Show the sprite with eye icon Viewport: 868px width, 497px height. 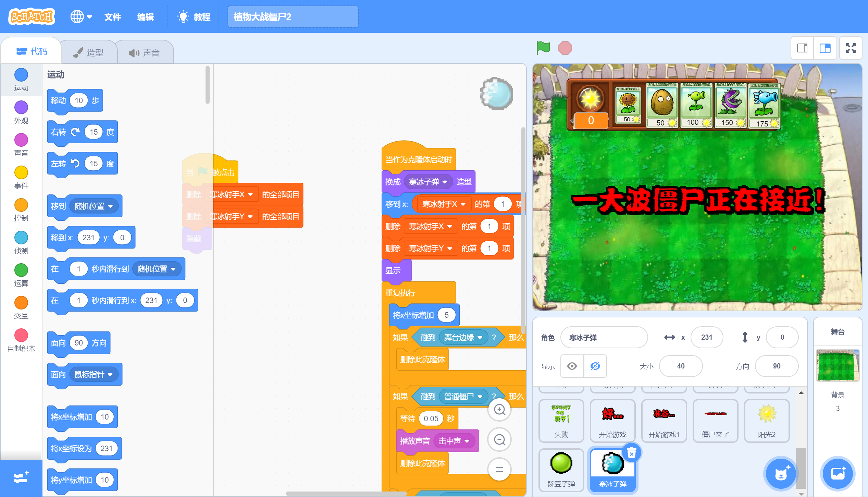[572, 366]
